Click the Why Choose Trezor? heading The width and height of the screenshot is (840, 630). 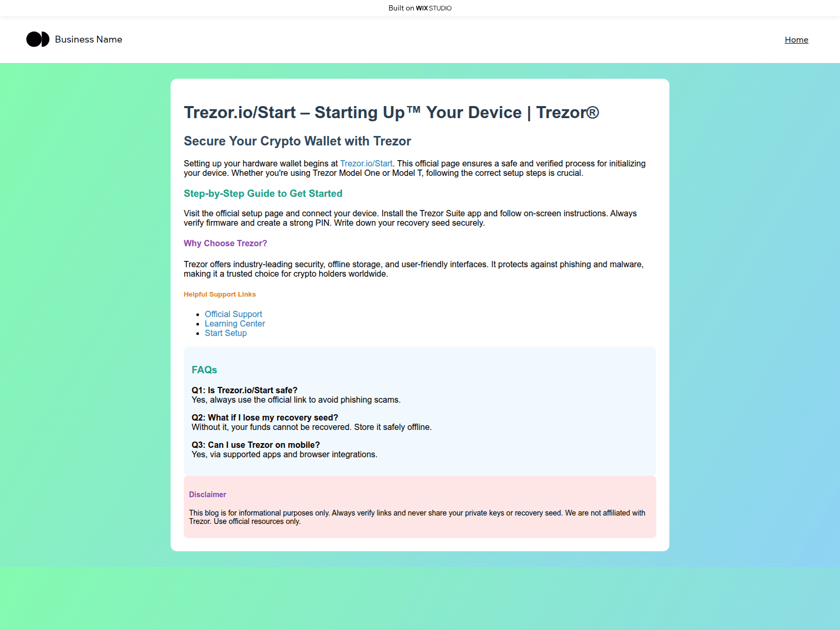click(225, 244)
